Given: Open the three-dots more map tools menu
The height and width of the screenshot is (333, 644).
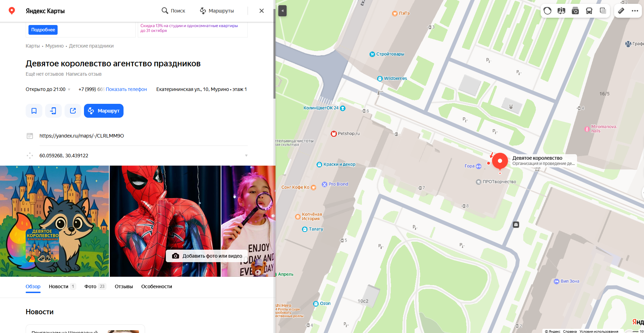Looking at the screenshot, I should 635,11.
